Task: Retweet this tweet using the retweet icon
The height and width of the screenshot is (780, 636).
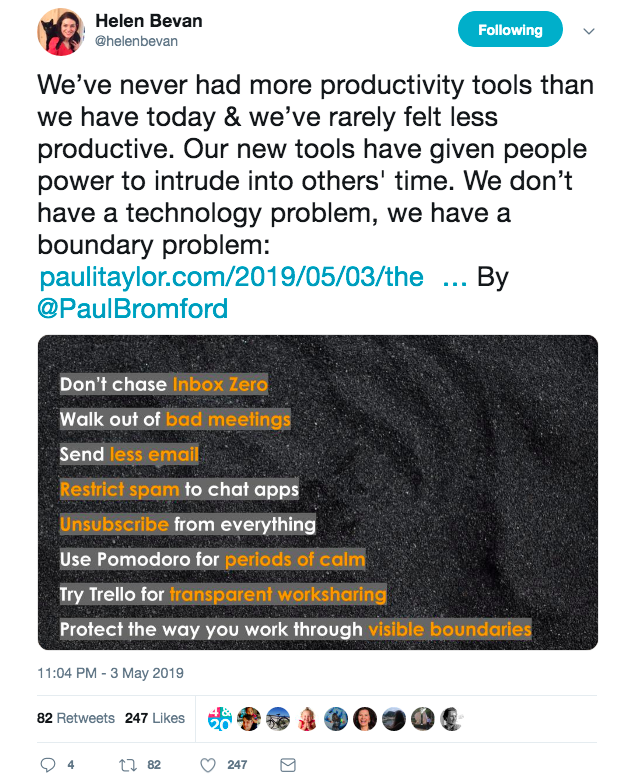Action: 128,765
